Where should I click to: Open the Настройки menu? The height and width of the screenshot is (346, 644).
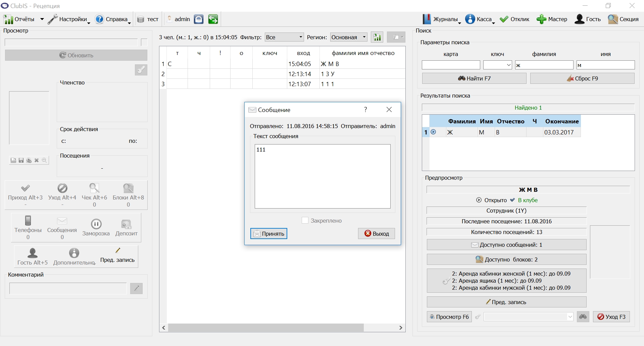tap(69, 19)
